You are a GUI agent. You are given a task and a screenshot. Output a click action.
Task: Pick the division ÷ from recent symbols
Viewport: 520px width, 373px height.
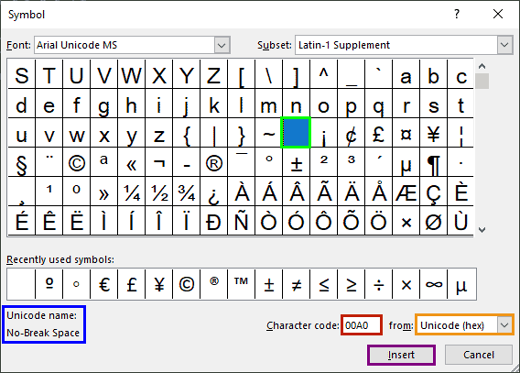click(378, 284)
